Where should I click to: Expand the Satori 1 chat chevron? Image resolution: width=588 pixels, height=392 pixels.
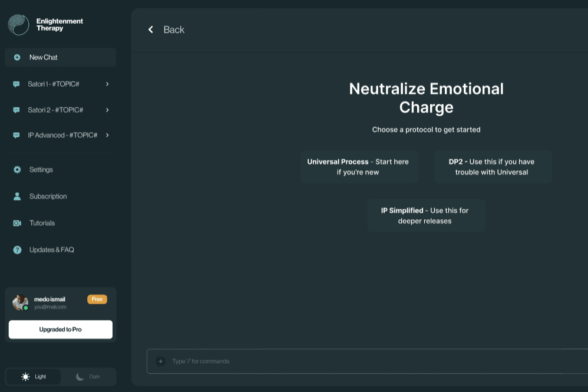107,84
